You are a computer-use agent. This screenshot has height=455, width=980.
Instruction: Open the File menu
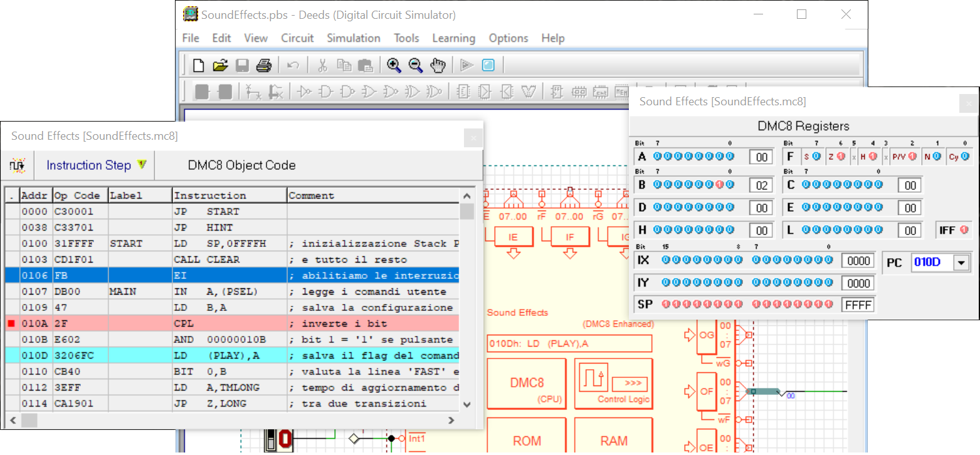click(x=191, y=38)
